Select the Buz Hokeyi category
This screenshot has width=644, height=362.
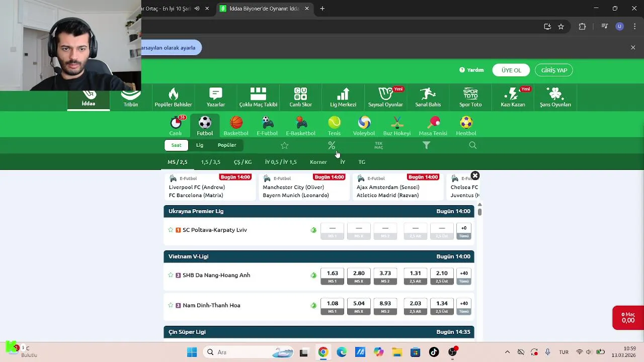pyautogui.click(x=397, y=126)
